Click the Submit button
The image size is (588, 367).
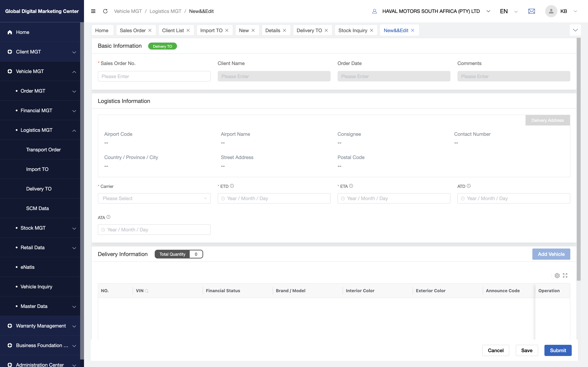pyautogui.click(x=558, y=350)
